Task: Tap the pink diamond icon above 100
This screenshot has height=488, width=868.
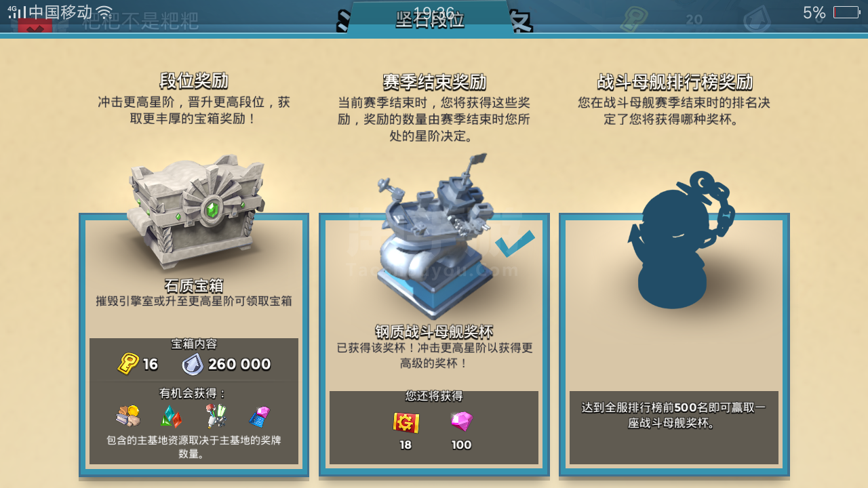Action: [462, 422]
